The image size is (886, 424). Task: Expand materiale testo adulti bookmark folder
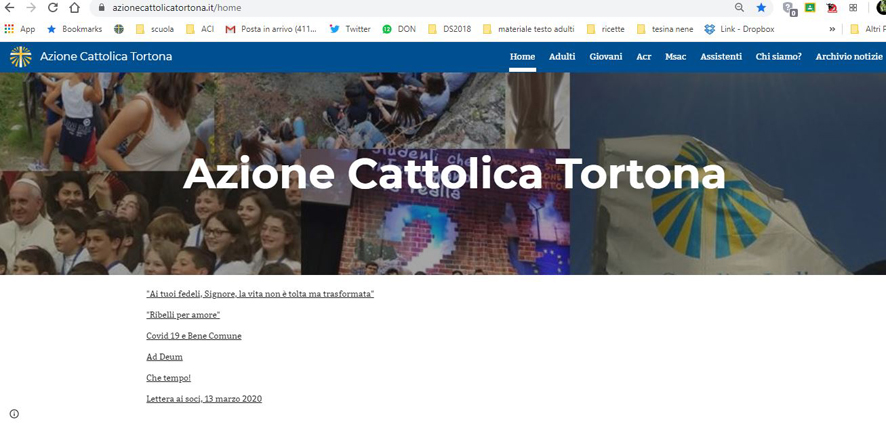528,29
